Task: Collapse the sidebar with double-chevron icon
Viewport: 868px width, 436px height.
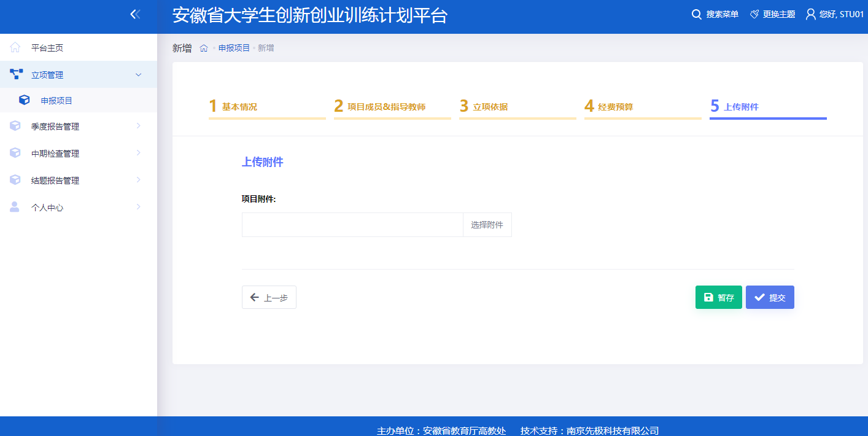Action: [x=136, y=14]
